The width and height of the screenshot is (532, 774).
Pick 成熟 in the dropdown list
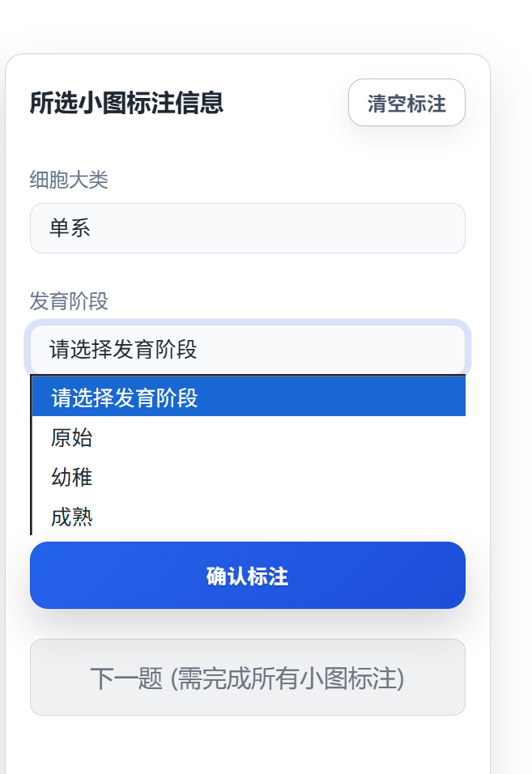(247, 517)
